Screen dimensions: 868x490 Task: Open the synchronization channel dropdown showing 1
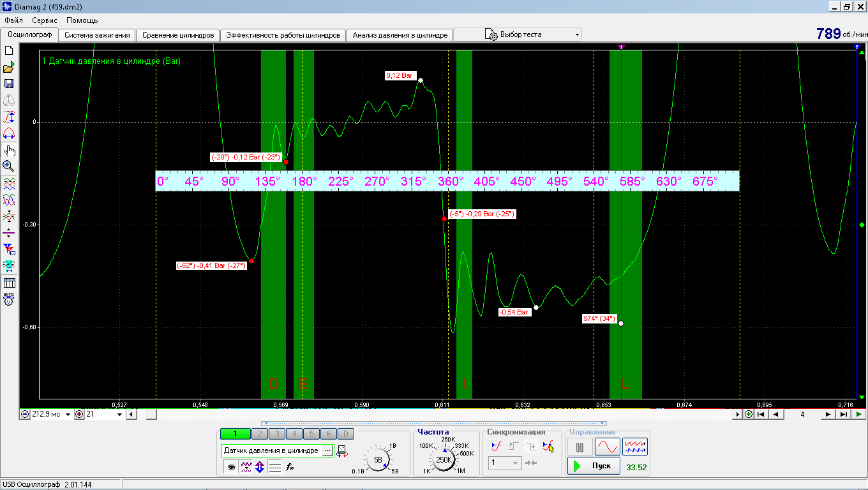(505, 463)
